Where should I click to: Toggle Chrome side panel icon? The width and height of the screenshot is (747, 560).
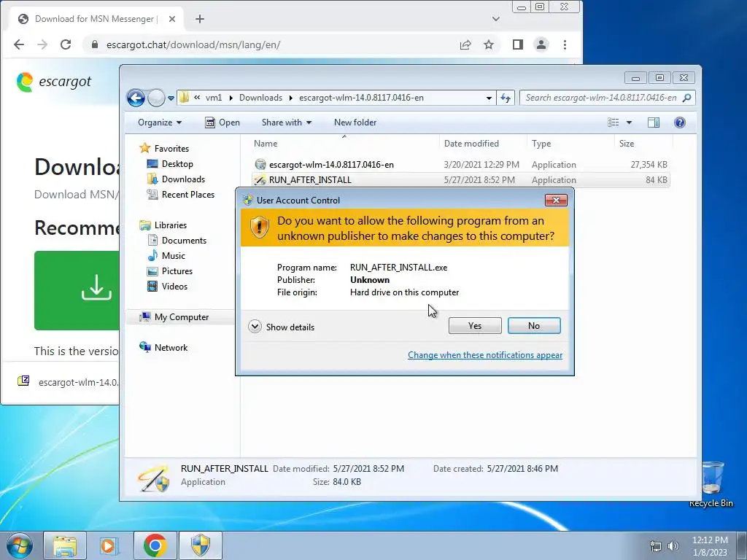(518, 44)
